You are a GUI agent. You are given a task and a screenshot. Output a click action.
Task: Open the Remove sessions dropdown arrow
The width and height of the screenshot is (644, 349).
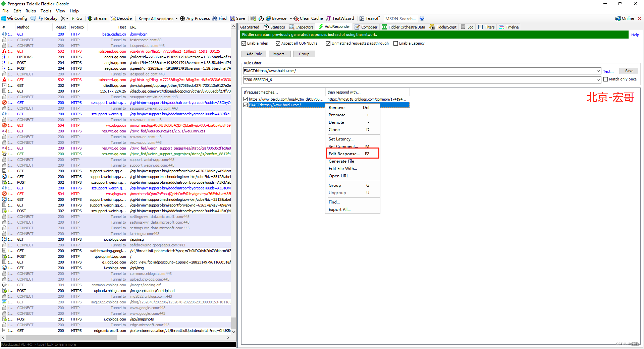(67, 18)
